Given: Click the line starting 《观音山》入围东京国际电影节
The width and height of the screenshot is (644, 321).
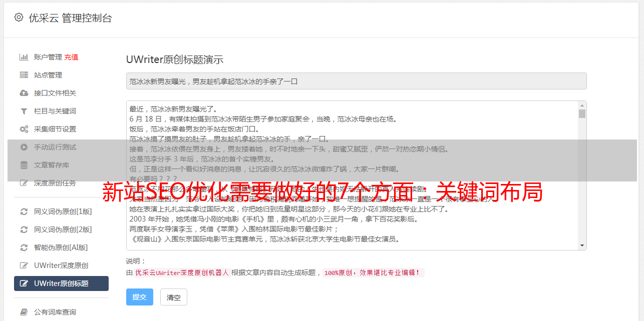Looking at the screenshot, I should click(264, 239).
